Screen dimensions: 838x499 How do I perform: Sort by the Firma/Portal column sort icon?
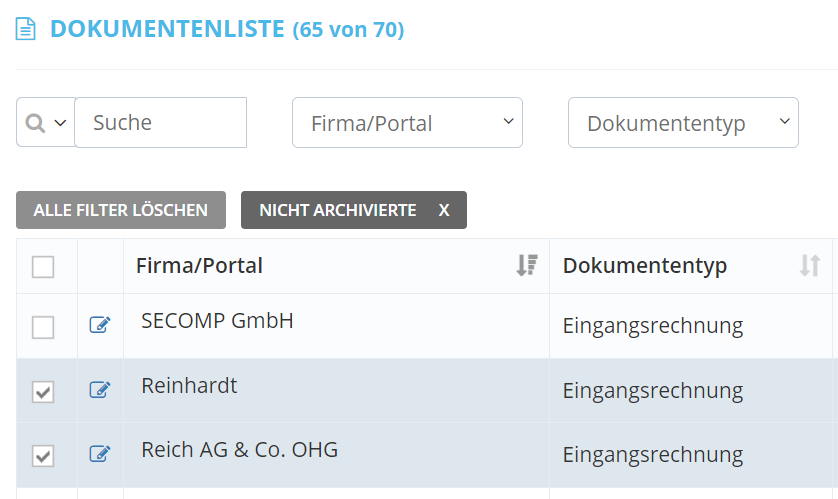pos(527,266)
